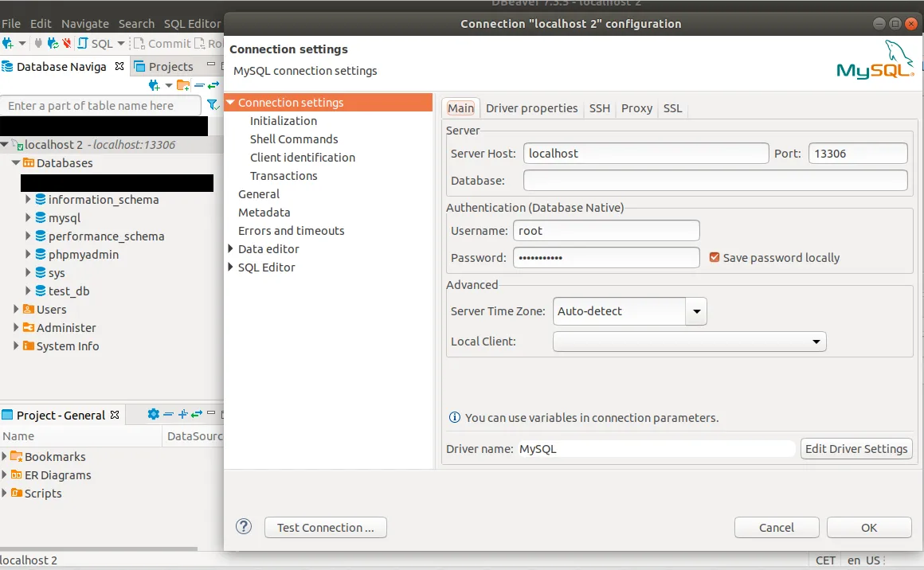Select performance_schema in the navigator tree
Screen dimensions: 924x570
coord(106,236)
